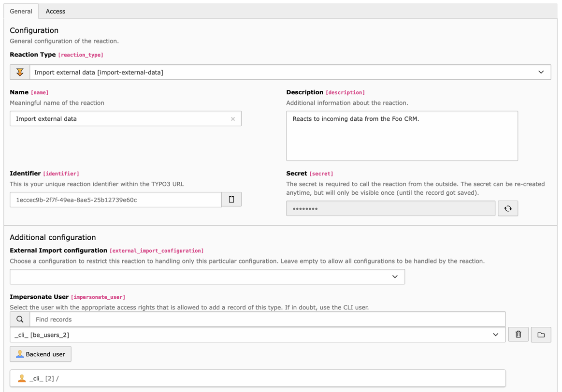
Task: Regenerate the secret with refresh icon
Action: (x=507, y=209)
